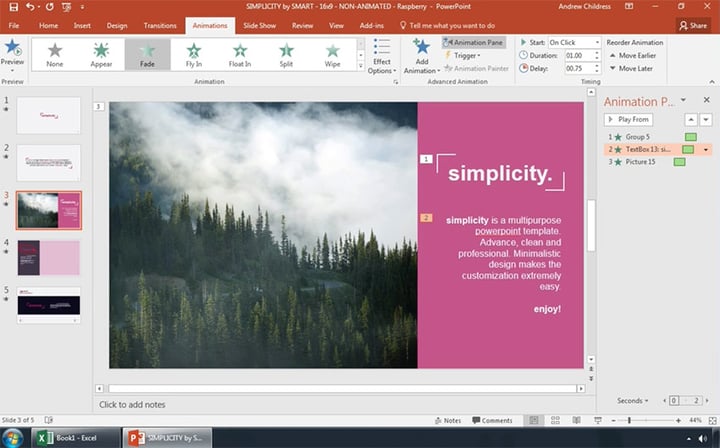Viewport: 720px width, 448px height.
Task: Collapse the ribbon
Action: (x=712, y=82)
